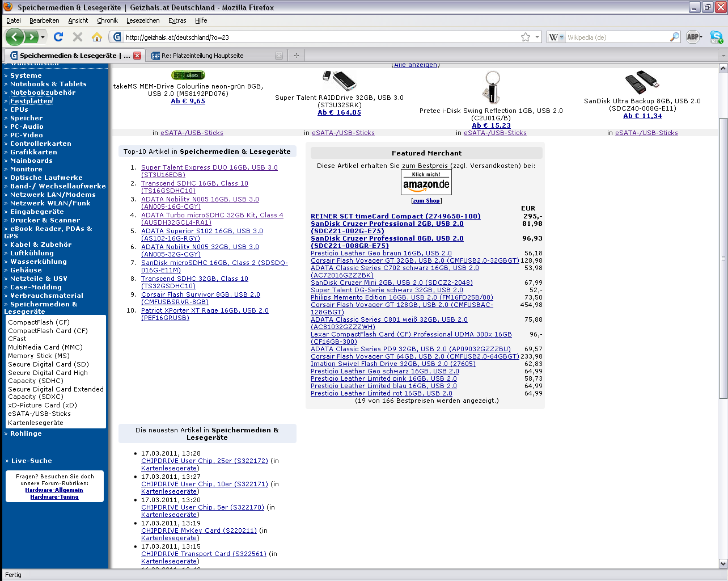The width and height of the screenshot is (728, 581).
Task: Open the Wikipedia search engine selector
Action: (556, 37)
